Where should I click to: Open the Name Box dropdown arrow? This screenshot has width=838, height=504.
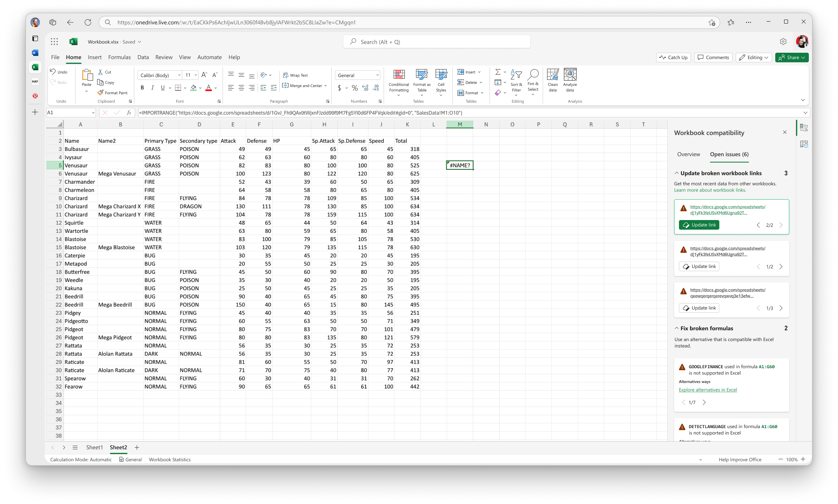[93, 113]
